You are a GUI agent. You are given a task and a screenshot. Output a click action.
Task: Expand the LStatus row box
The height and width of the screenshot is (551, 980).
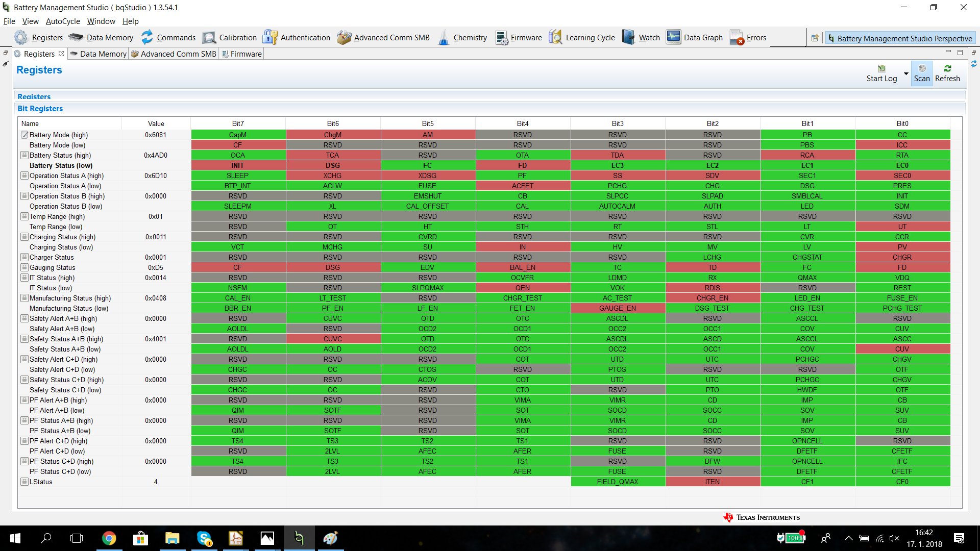(x=24, y=482)
